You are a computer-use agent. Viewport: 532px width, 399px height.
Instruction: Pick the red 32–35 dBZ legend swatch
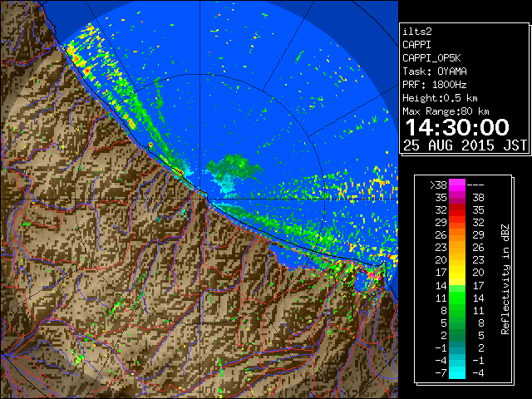pos(457,210)
